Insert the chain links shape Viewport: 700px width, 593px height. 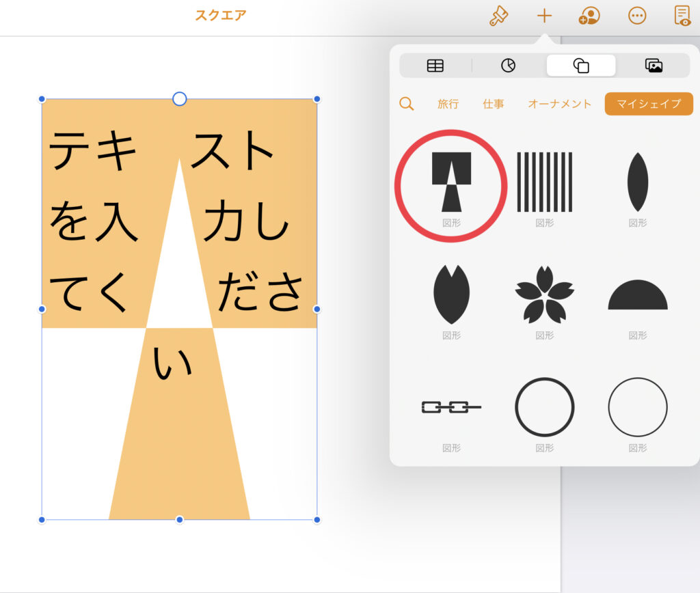[x=451, y=407]
